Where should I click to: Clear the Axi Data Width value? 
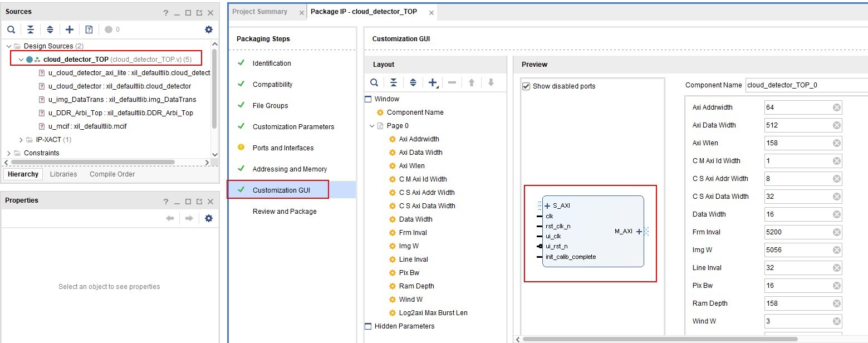[x=836, y=125]
